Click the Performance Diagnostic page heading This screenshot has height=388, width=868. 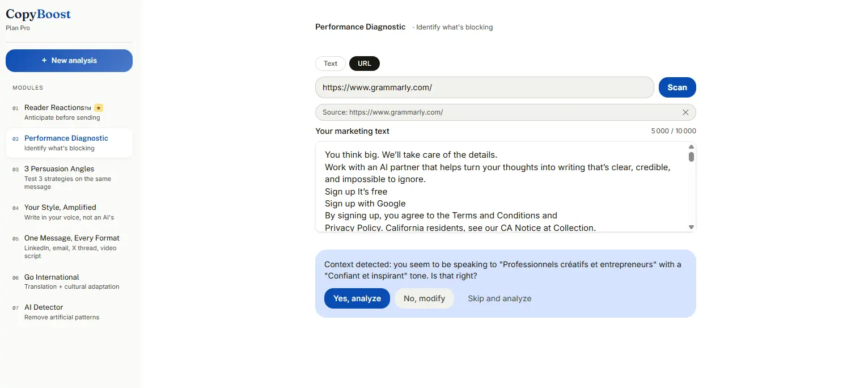pos(361,27)
